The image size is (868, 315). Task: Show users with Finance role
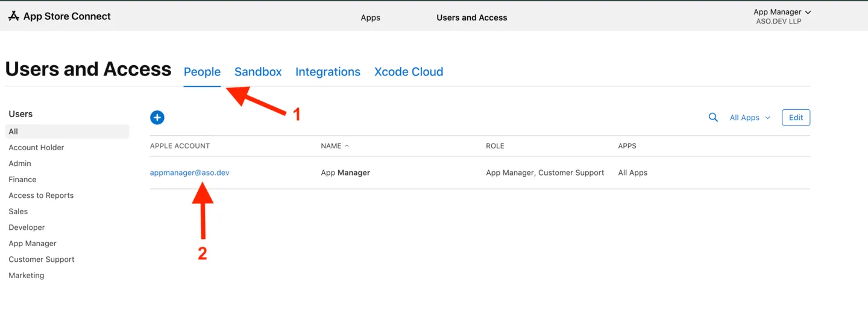22,179
